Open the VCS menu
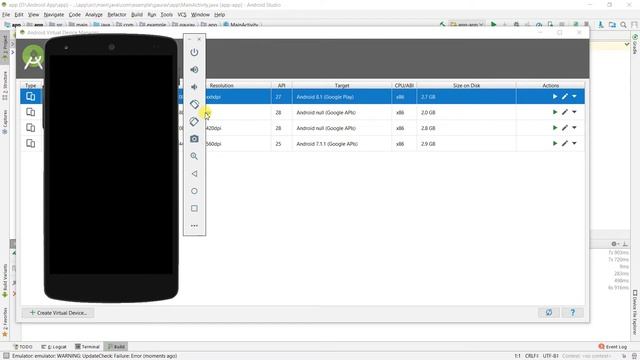The height and width of the screenshot is (360, 640). click(x=182, y=14)
